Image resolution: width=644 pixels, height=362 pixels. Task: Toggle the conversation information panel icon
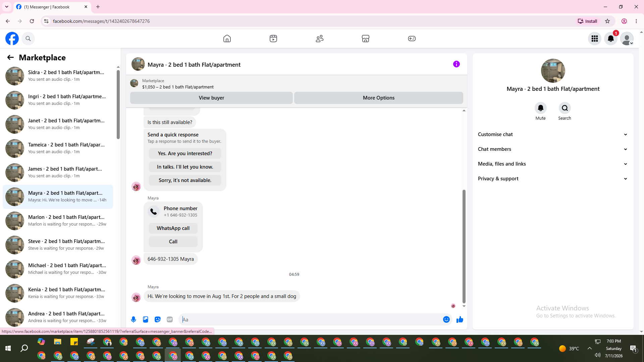[x=457, y=64]
